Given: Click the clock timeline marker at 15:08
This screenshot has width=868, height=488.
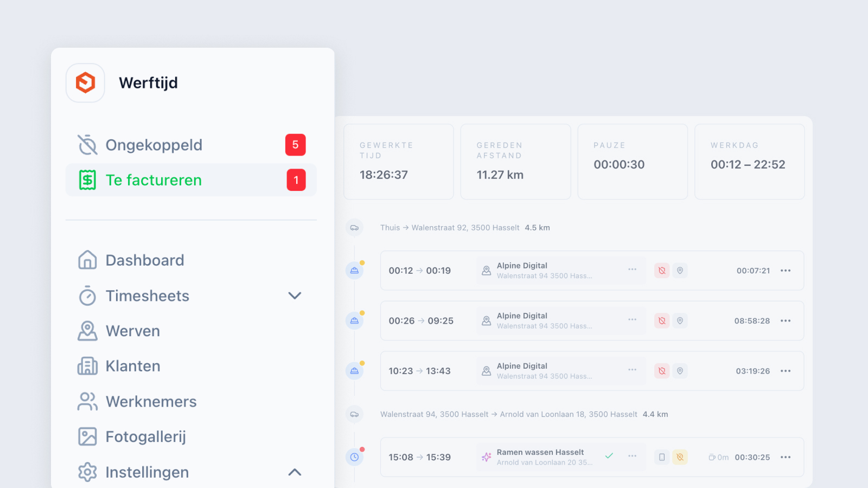Looking at the screenshot, I should pos(354,457).
